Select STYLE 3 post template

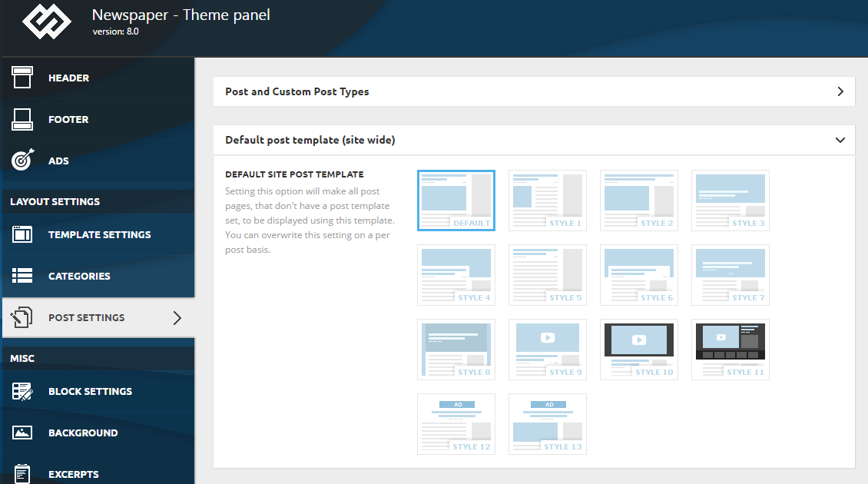coord(731,201)
